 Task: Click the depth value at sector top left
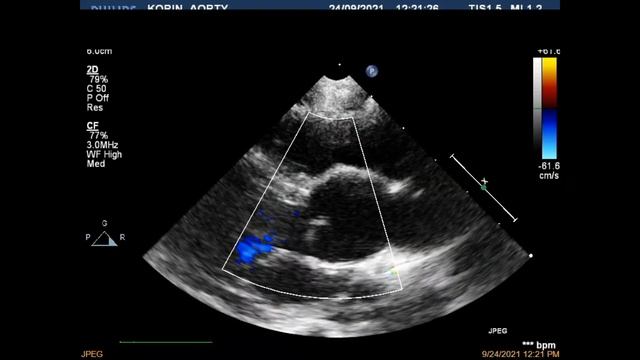pos(99,51)
